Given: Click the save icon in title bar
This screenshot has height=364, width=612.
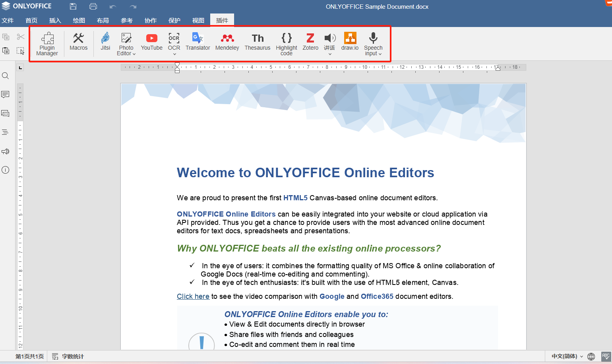Looking at the screenshot, I should pyautogui.click(x=73, y=6).
